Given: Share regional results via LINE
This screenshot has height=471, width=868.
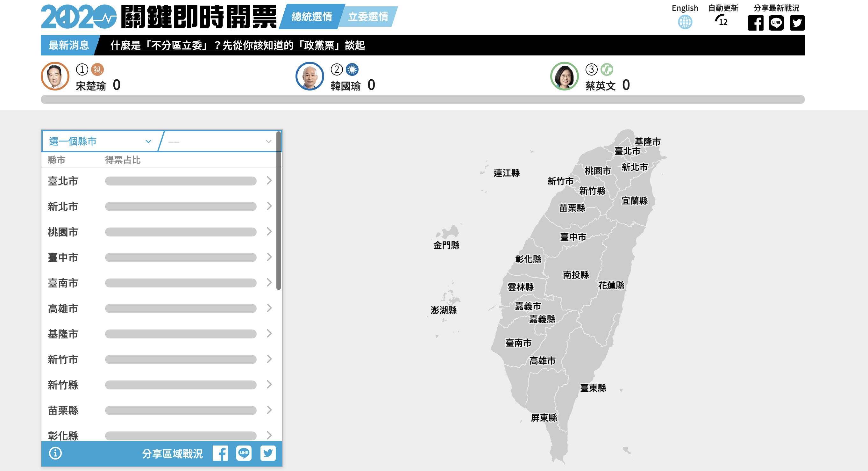Looking at the screenshot, I should point(244,453).
